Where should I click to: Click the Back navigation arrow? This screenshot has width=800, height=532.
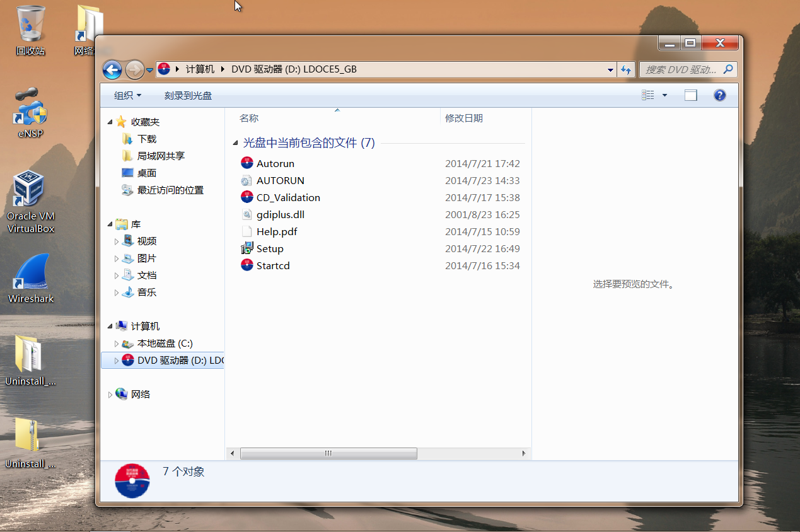point(112,70)
